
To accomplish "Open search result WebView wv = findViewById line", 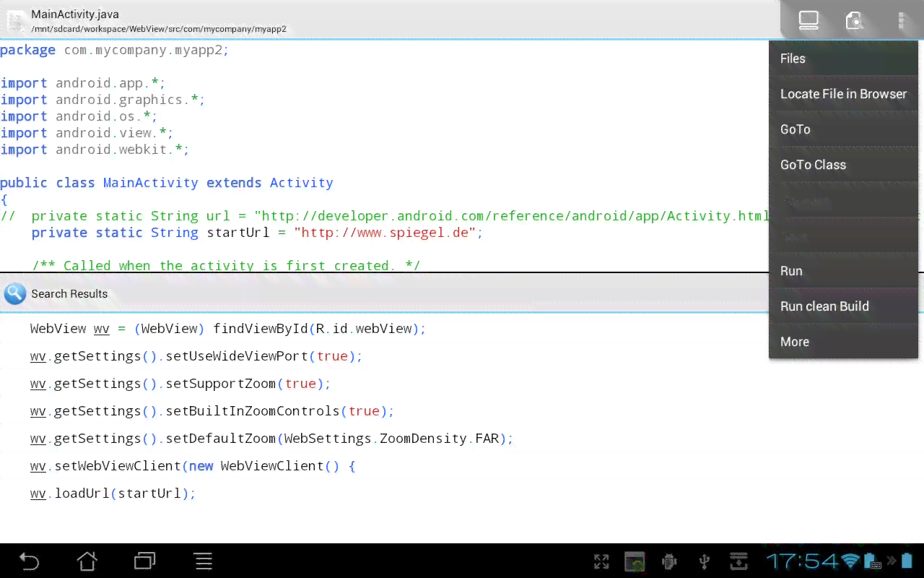I will tap(228, 329).
